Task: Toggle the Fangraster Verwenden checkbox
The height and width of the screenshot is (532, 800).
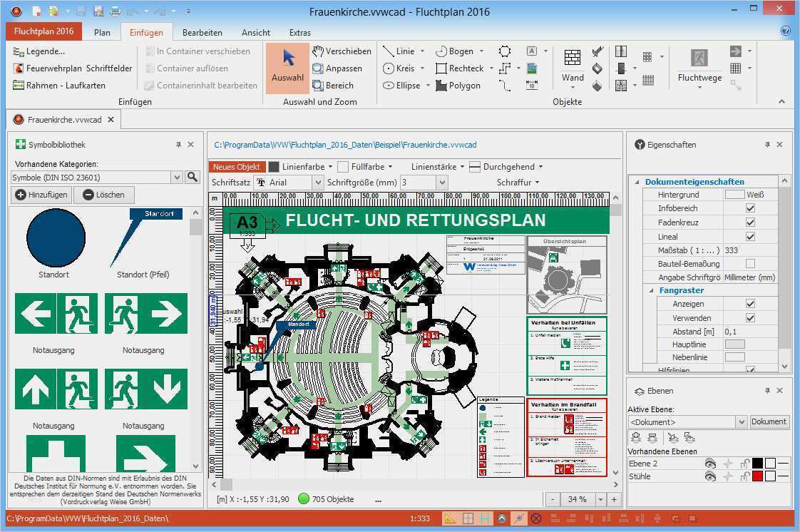Action: [750, 318]
